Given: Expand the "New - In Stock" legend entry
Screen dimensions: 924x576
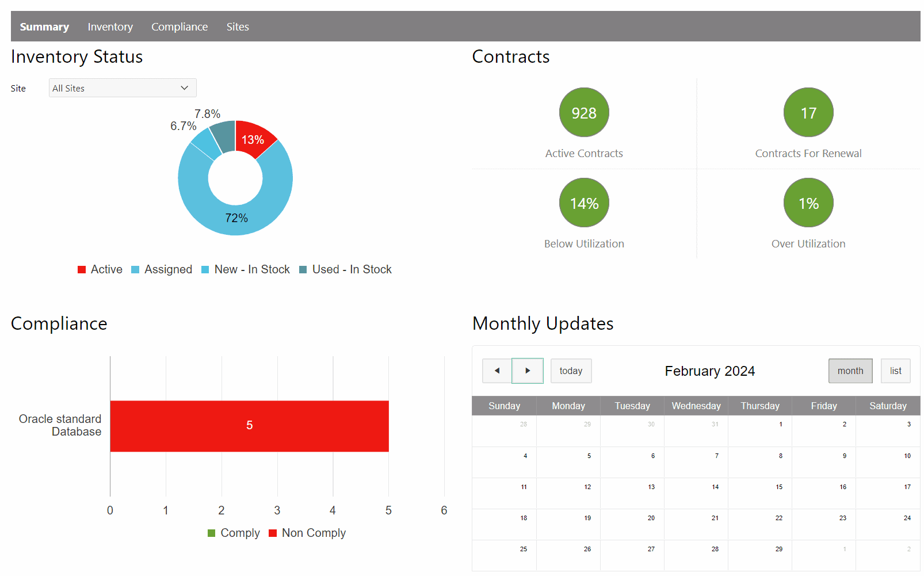Looking at the screenshot, I should pos(205,269).
